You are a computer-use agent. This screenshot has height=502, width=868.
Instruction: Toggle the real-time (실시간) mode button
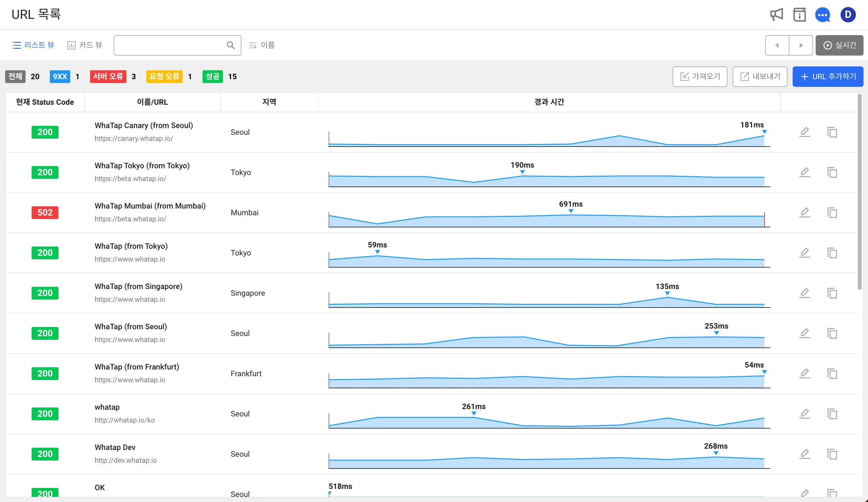839,45
